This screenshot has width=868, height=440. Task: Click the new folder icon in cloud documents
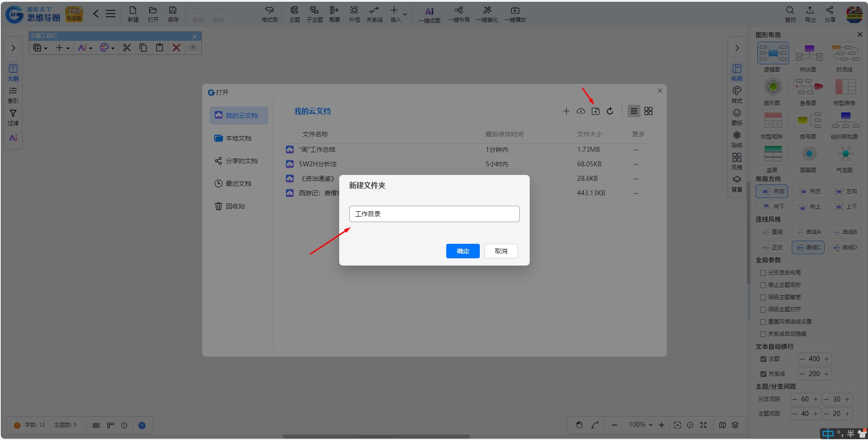pyautogui.click(x=595, y=111)
